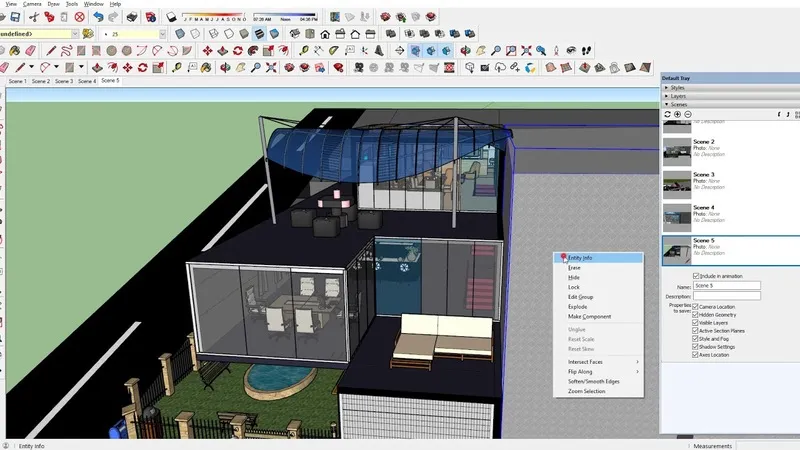This screenshot has height=450, width=800.
Task: Toggle the Shadow Settings checkbox
Action: 696,347
